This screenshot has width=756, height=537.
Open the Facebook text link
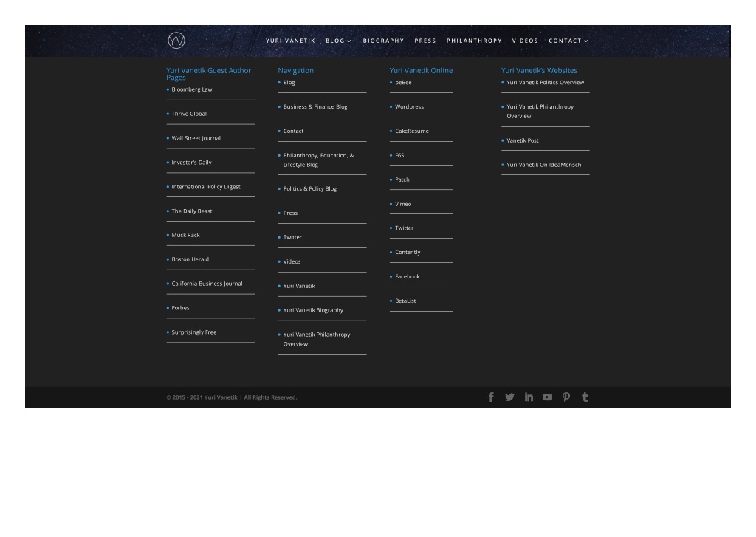[x=407, y=276]
